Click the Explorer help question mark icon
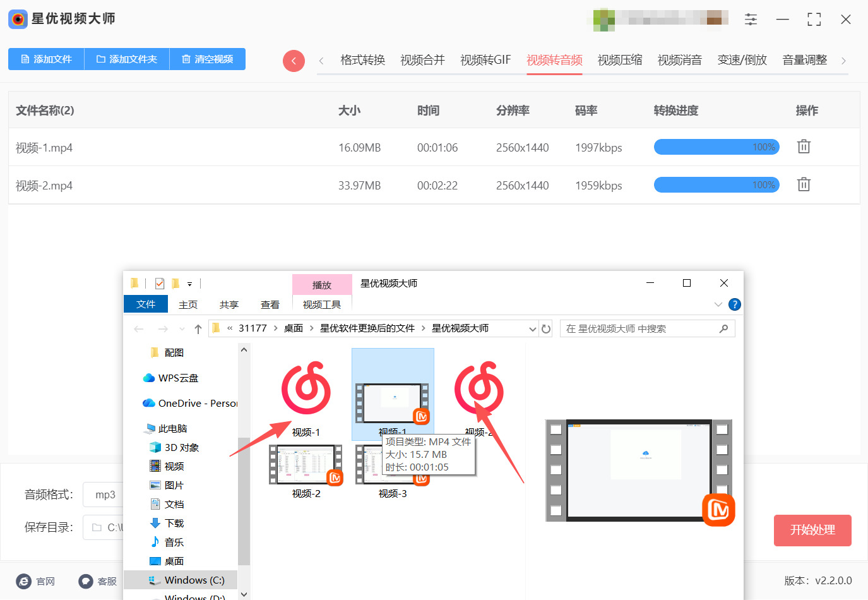Viewport: 868px width, 600px height. tap(735, 304)
